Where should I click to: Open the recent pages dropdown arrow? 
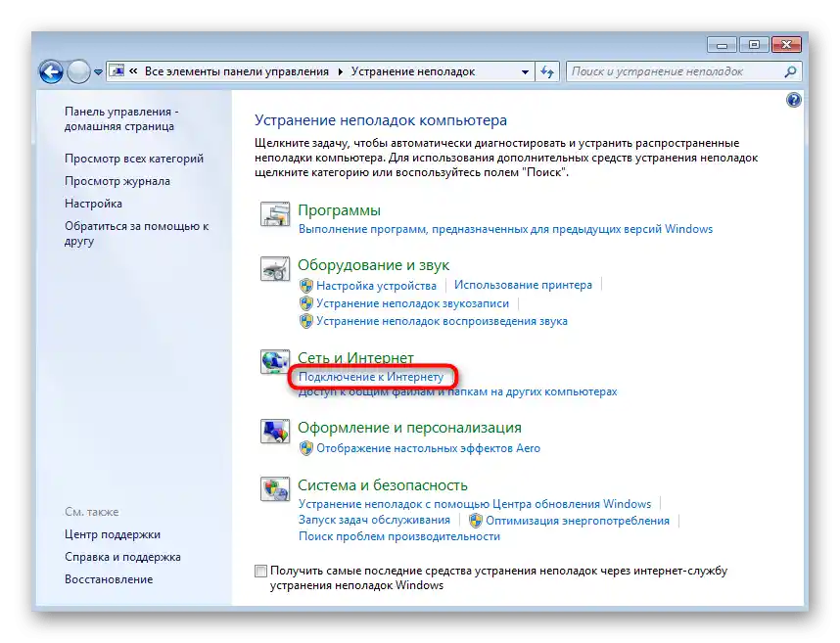pyautogui.click(x=98, y=72)
